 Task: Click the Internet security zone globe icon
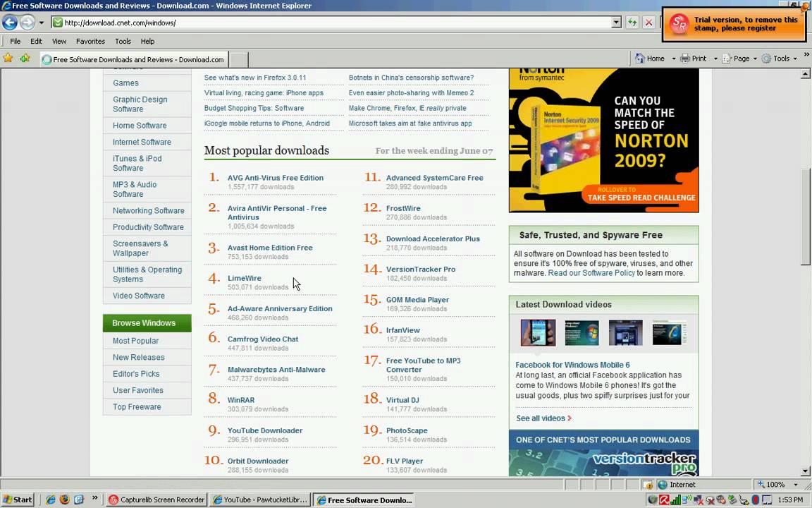662,484
